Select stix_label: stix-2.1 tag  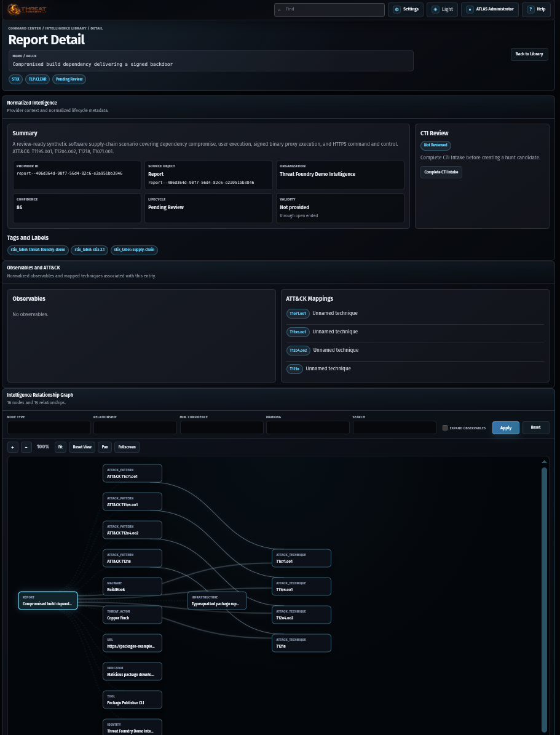90,250
